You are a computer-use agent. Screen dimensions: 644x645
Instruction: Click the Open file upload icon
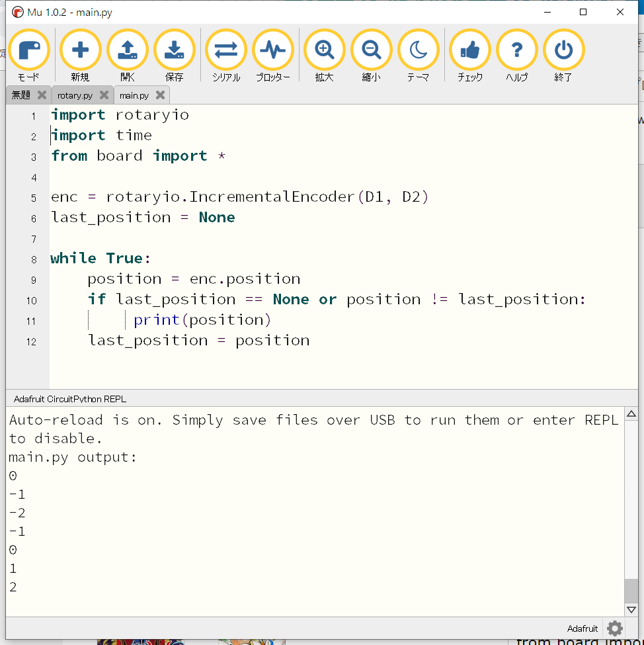click(x=127, y=51)
